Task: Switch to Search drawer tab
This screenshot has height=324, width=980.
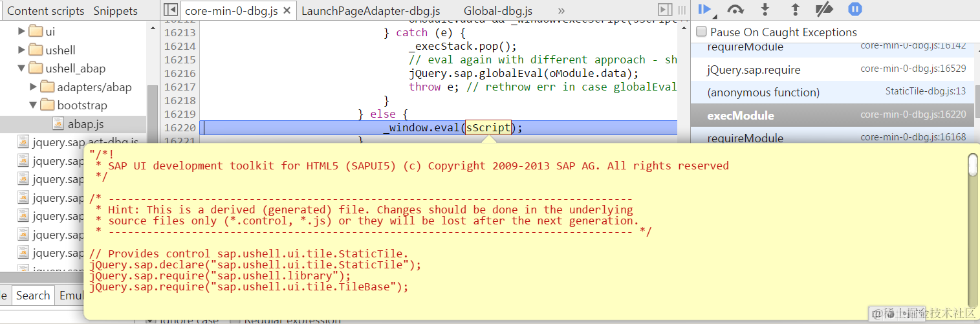Action: [33, 296]
